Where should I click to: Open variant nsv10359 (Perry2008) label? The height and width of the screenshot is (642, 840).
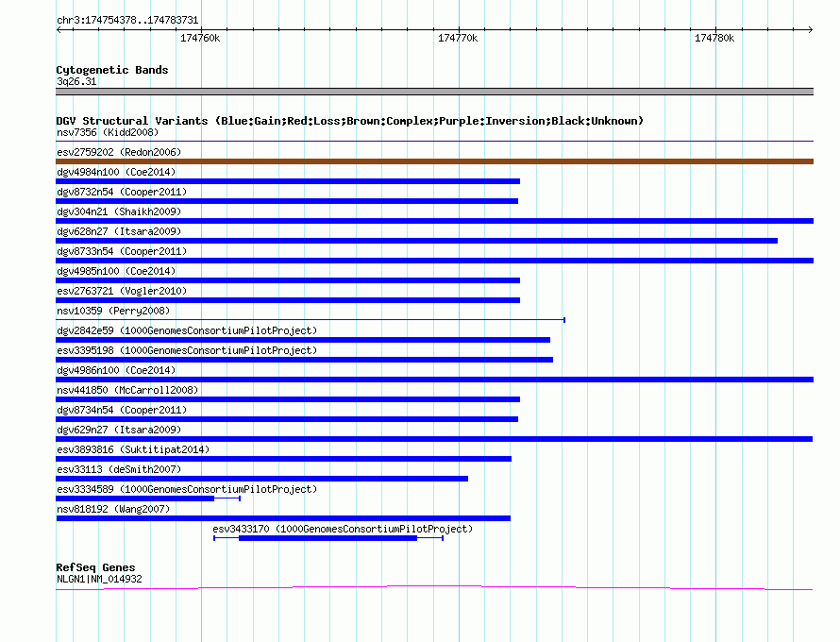[113, 311]
